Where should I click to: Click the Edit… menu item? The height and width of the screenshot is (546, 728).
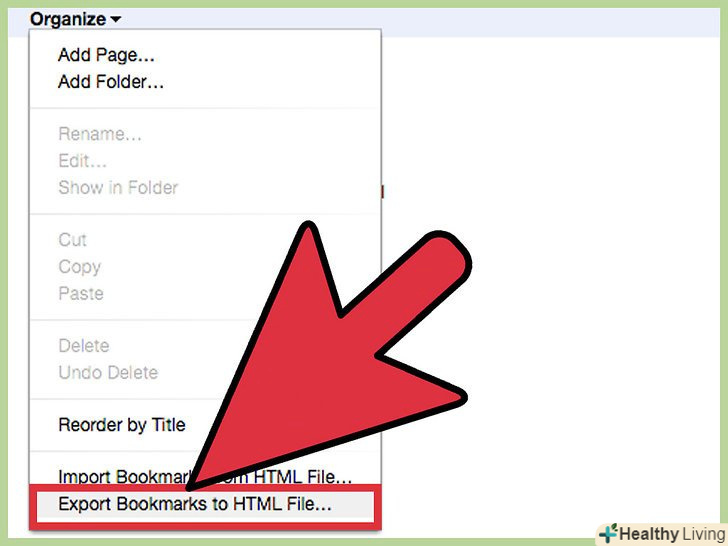coord(82,161)
